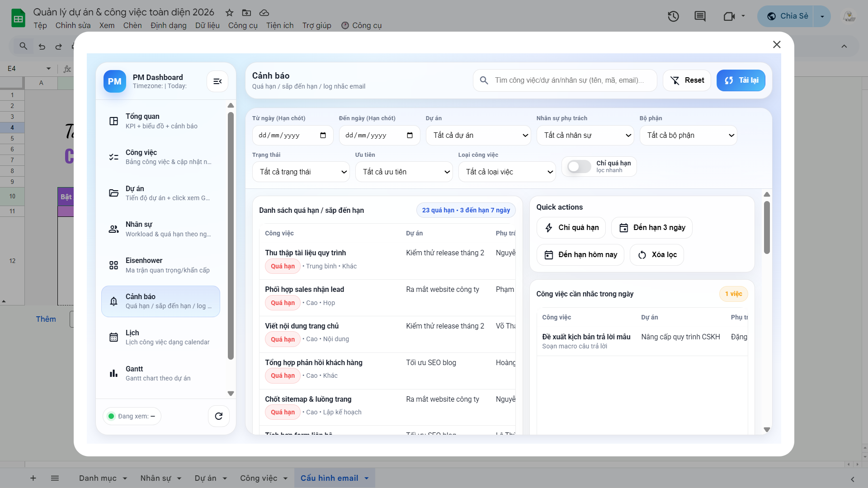Toggle the Chỉ quá hạn quick filter switch

point(579,167)
